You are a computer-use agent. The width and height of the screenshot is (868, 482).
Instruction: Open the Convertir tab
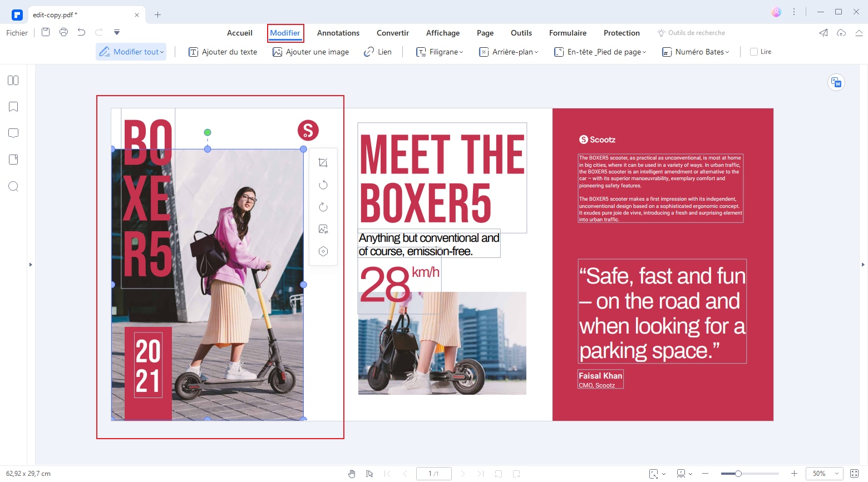393,33
